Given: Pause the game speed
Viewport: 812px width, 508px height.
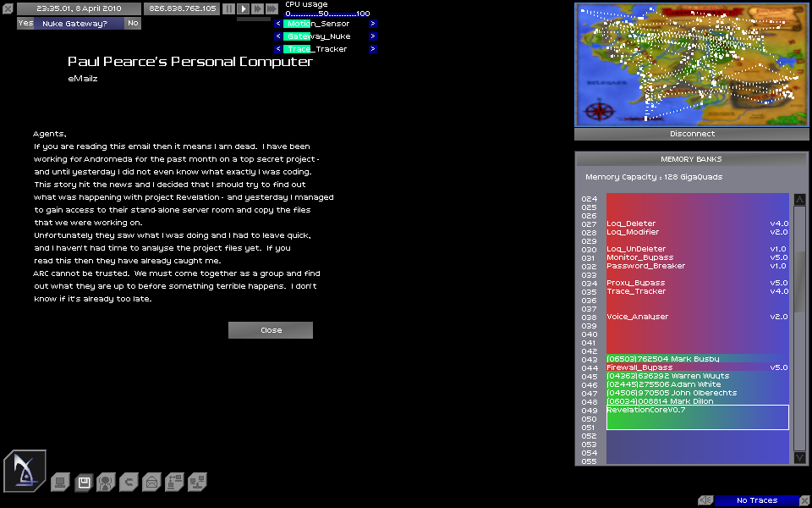Looking at the screenshot, I should tap(228, 8).
